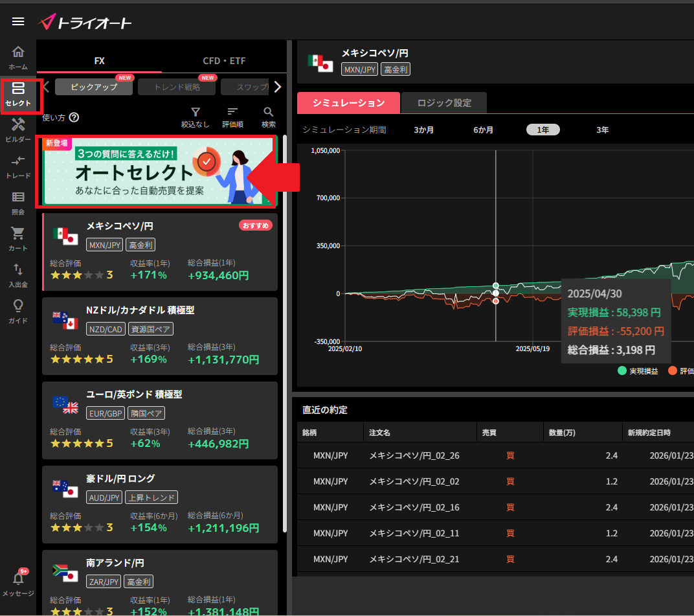Open the Guide lightbulb icon
Image resolution: width=694 pixels, height=616 pixels.
pos(18,310)
